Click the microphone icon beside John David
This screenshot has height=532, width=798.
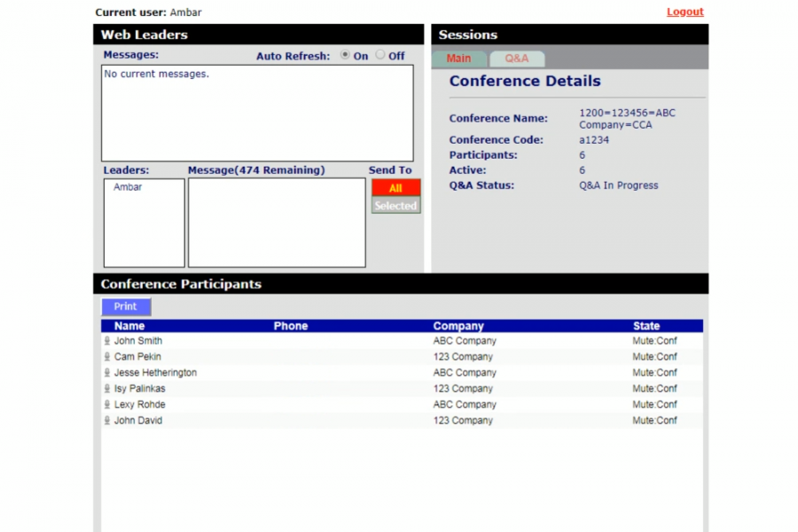(107, 421)
